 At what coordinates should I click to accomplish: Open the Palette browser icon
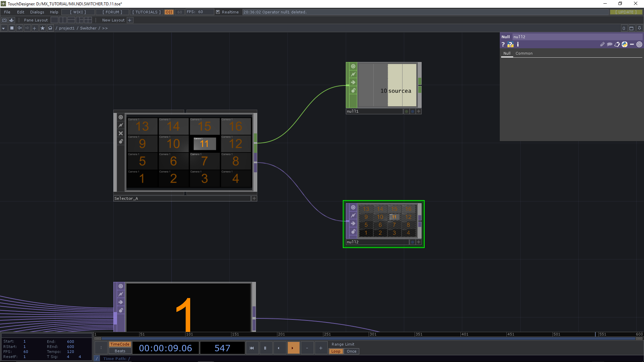click(11, 20)
